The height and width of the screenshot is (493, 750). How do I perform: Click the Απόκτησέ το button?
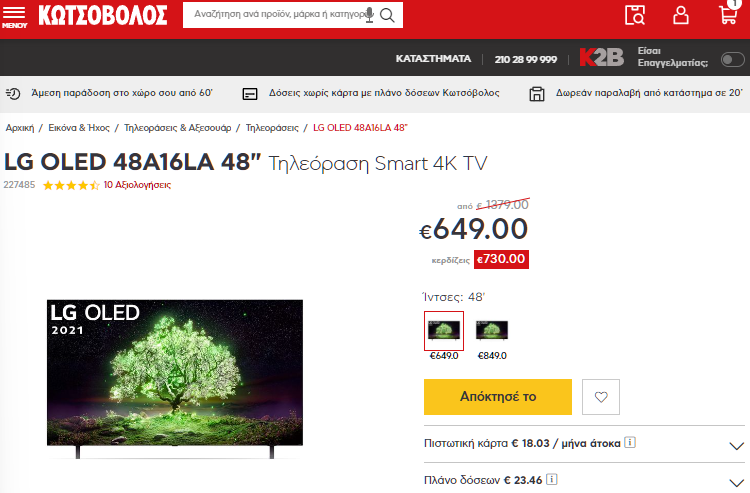[x=497, y=397]
